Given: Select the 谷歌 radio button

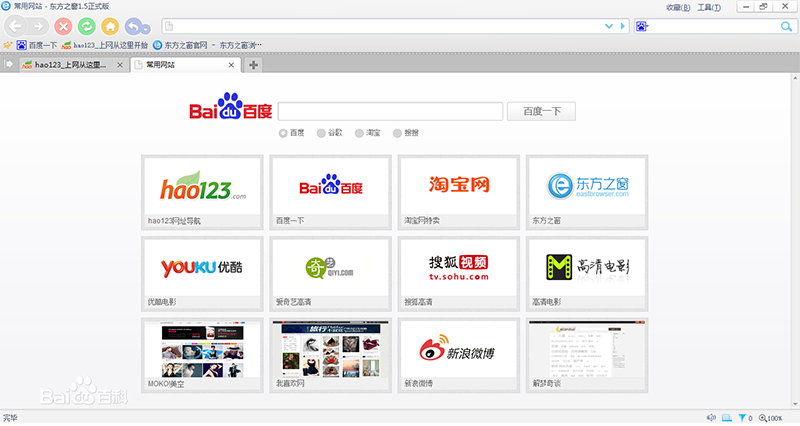Looking at the screenshot, I should coord(321,133).
